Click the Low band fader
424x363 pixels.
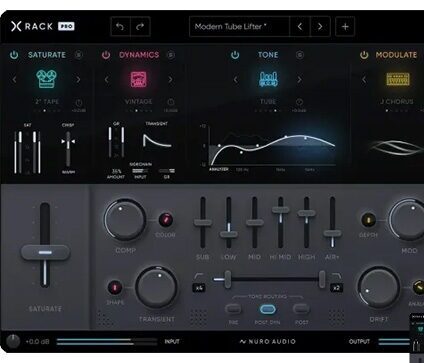(229, 223)
